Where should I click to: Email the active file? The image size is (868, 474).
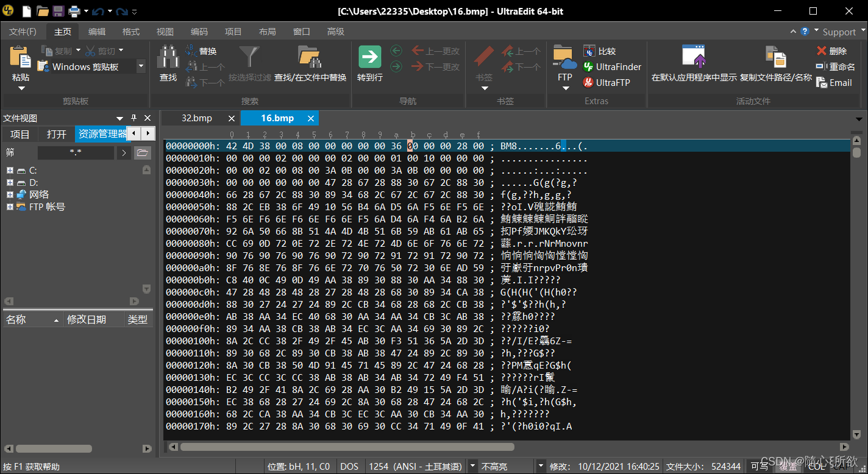834,83
